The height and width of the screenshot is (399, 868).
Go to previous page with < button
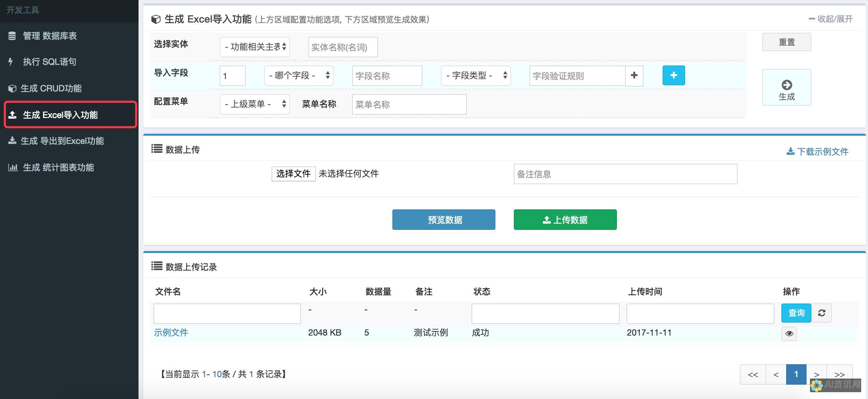tap(776, 374)
